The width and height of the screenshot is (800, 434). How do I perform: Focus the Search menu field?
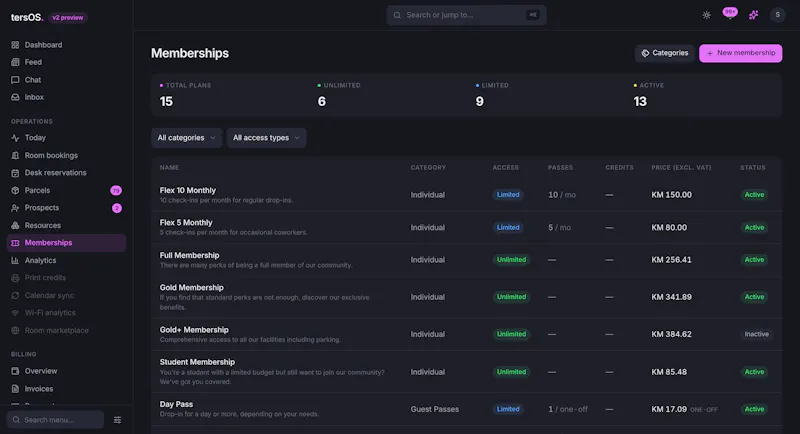click(55, 420)
